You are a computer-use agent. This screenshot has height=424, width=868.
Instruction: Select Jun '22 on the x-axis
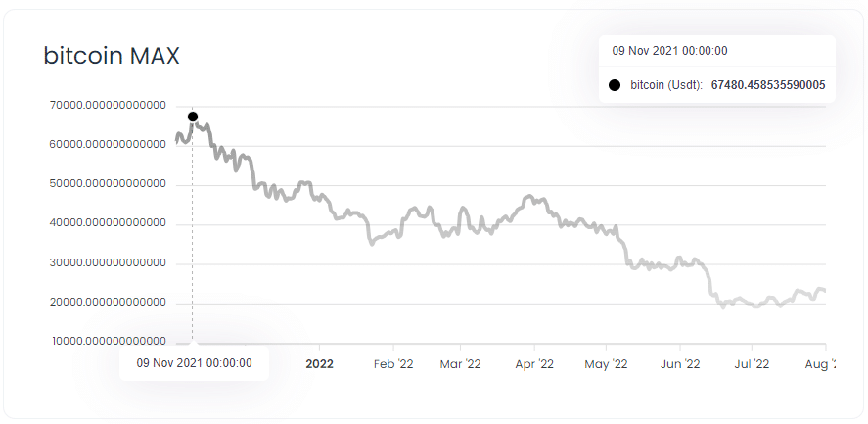(x=680, y=363)
